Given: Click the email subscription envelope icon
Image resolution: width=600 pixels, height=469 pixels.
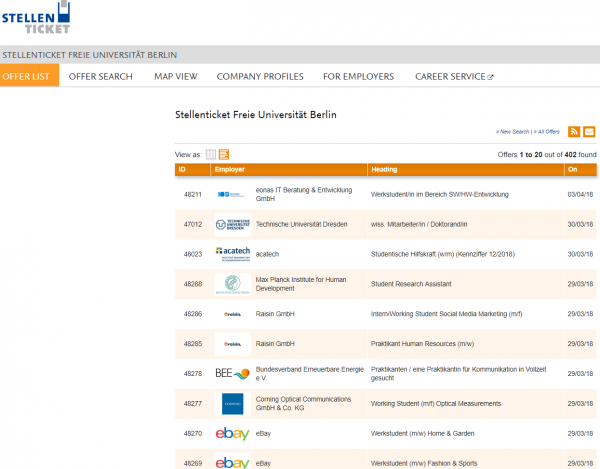Looking at the screenshot, I should [589, 132].
